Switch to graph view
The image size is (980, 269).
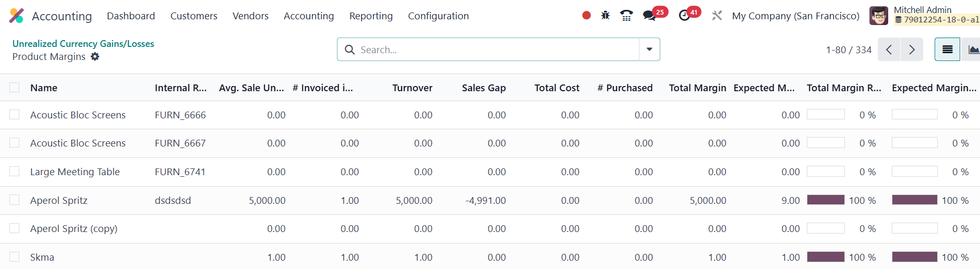pyautogui.click(x=972, y=50)
